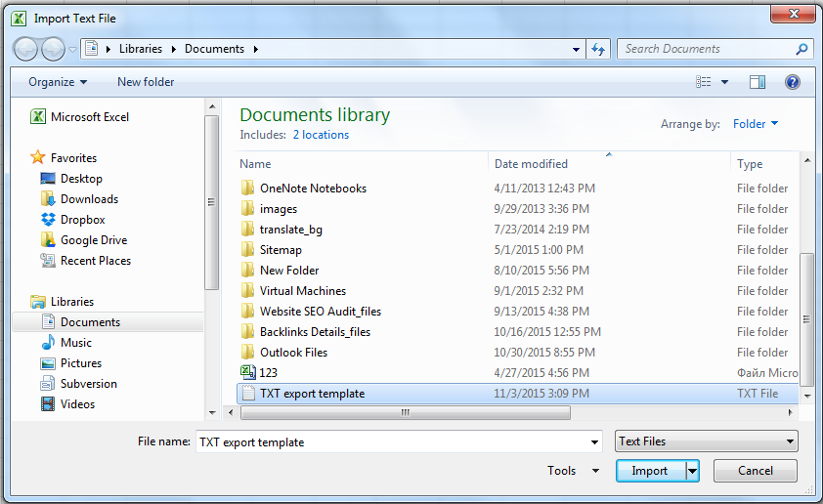The width and height of the screenshot is (823, 504).
Task: Click Libraries in the address path
Action: tap(140, 49)
